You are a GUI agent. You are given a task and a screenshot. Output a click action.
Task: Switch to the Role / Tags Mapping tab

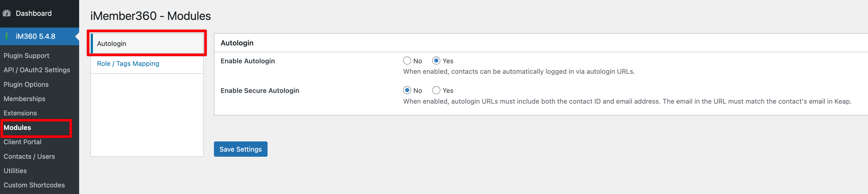[x=128, y=63]
